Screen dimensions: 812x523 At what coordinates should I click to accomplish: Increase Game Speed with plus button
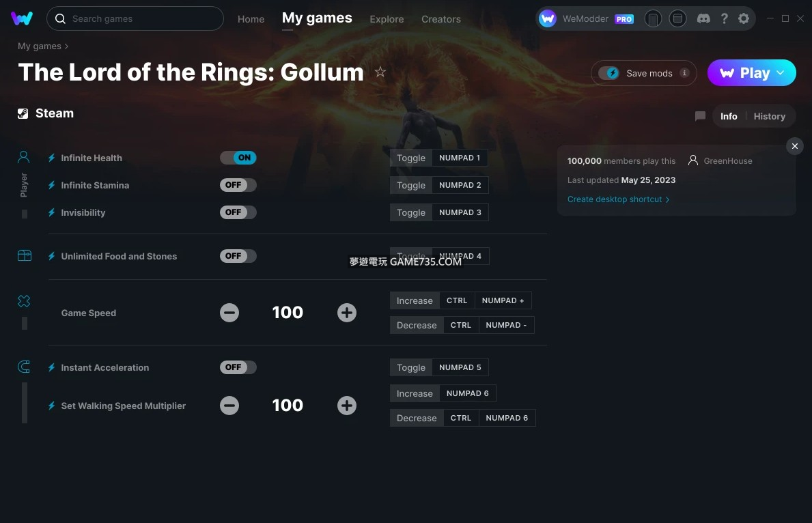347,313
